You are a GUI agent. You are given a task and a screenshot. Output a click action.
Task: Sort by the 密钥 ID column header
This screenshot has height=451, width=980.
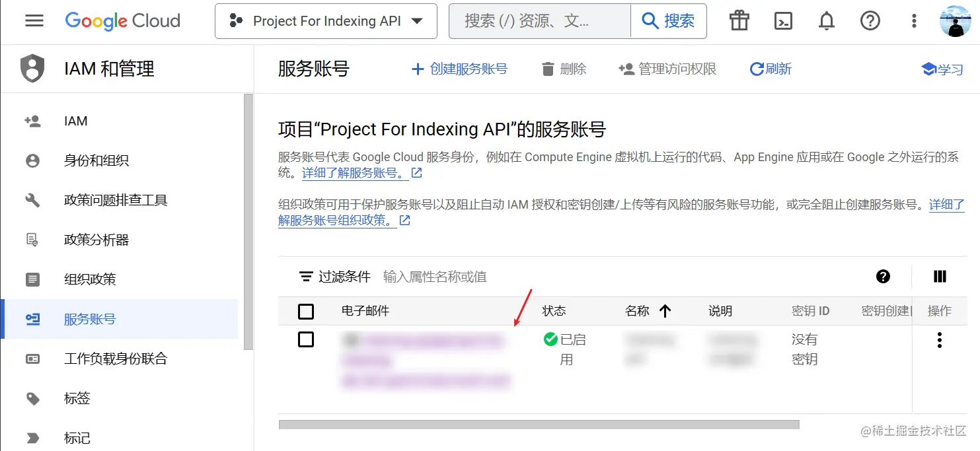(x=810, y=311)
